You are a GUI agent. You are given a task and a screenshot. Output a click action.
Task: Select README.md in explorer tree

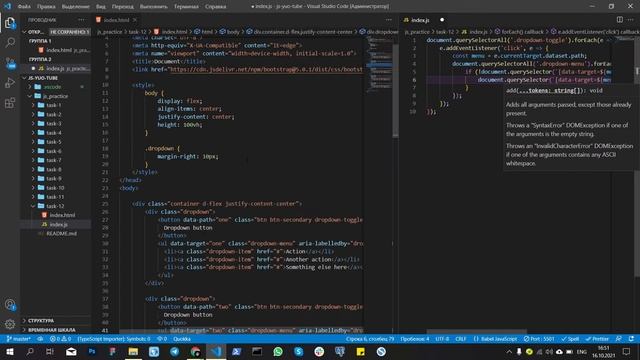click(x=56, y=233)
